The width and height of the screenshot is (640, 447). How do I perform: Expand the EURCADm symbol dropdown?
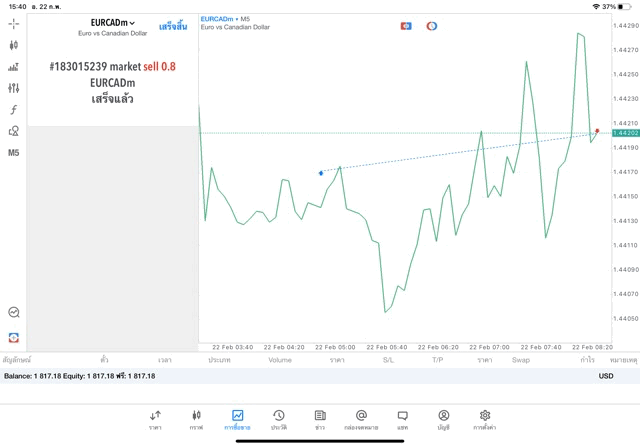(x=112, y=23)
